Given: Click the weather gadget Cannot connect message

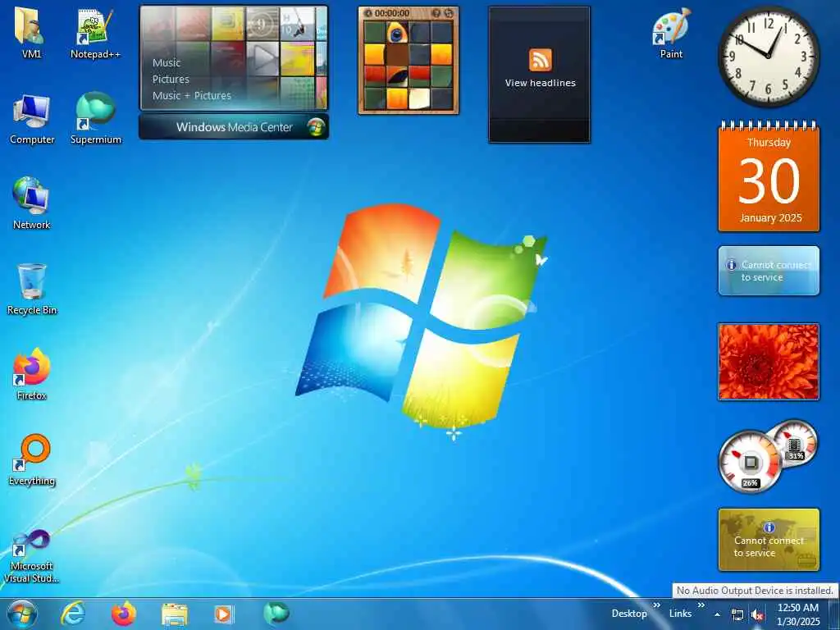Looking at the screenshot, I should 769,271.
